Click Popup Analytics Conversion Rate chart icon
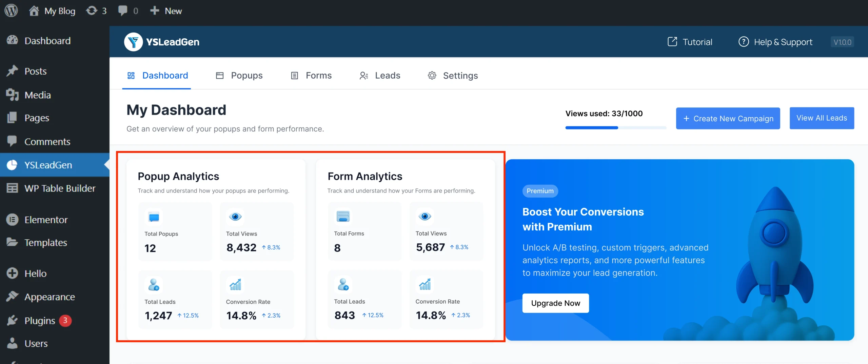The width and height of the screenshot is (868, 364). click(235, 285)
